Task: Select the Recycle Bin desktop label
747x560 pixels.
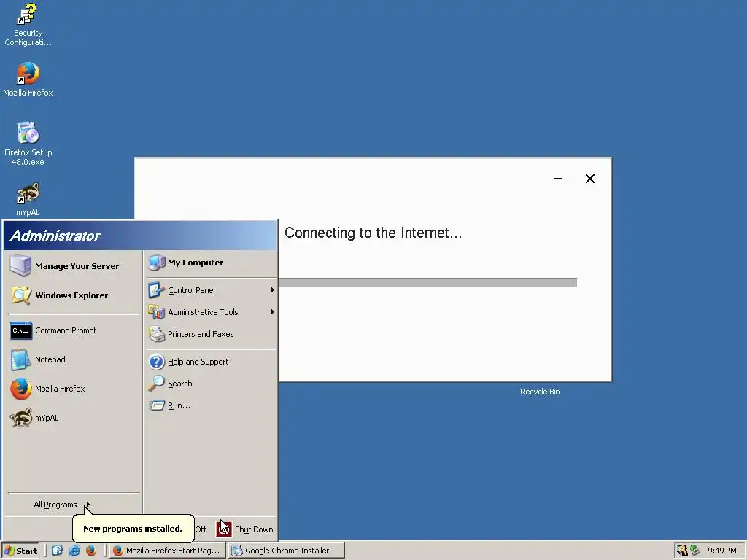Action: 540,392
